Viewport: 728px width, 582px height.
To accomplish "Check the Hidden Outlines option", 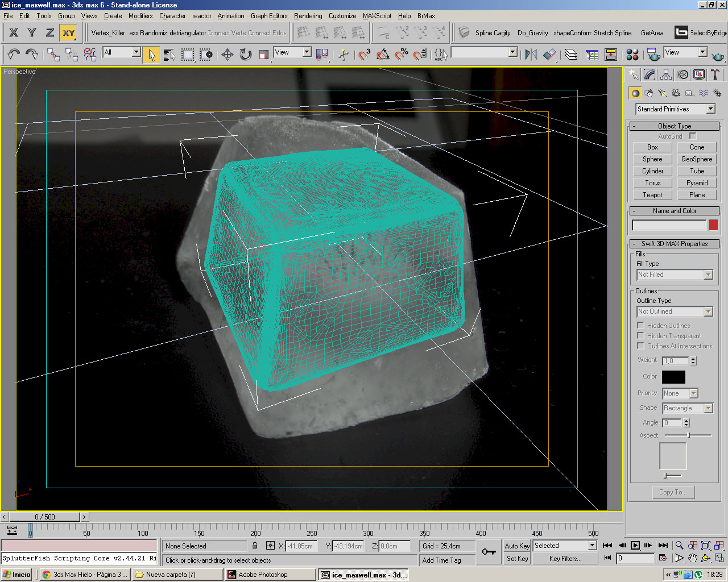I will click(x=640, y=326).
